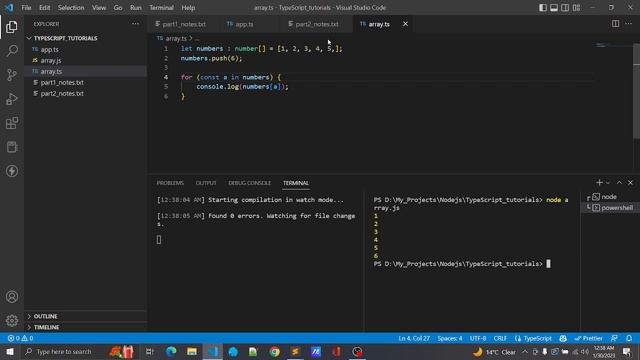The height and width of the screenshot is (360, 640).
Task: Open Google Chrome from the taskbar
Action: 275,351
